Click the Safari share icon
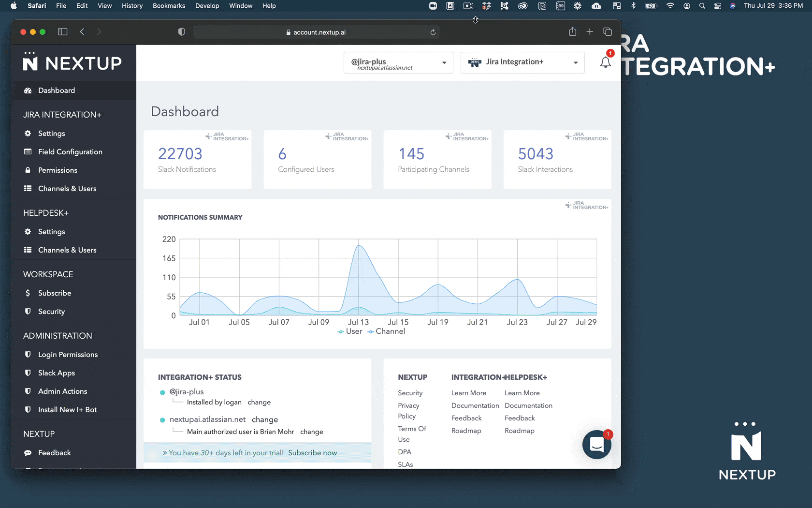Image resolution: width=812 pixels, height=508 pixels. pos(573,31)
